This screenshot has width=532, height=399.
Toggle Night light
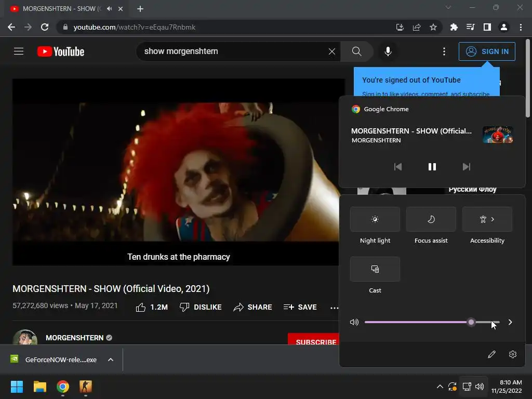(x=375, y=219)
